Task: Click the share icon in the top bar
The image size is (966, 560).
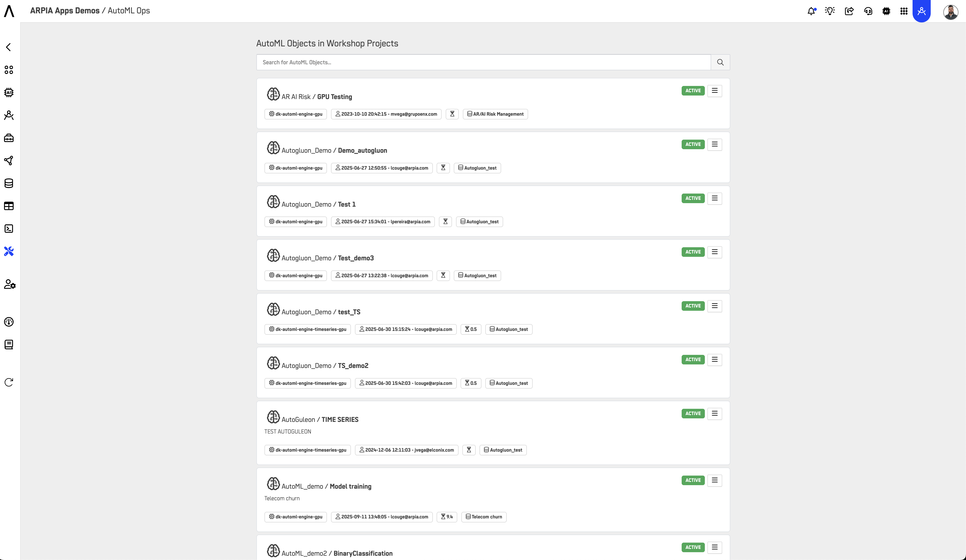Action: tap(849, 11)
